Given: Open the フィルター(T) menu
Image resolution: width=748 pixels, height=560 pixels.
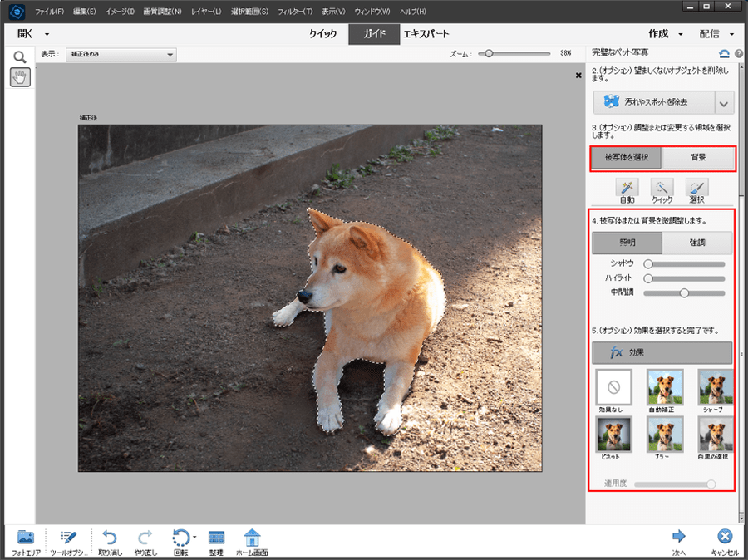Looking at the screenshot, I should click(295, 12).
